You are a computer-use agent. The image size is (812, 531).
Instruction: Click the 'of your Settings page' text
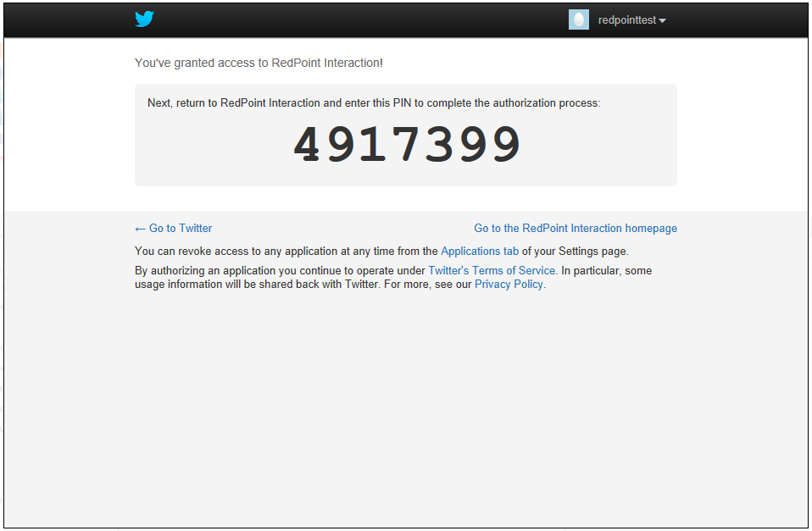point(575,252)
